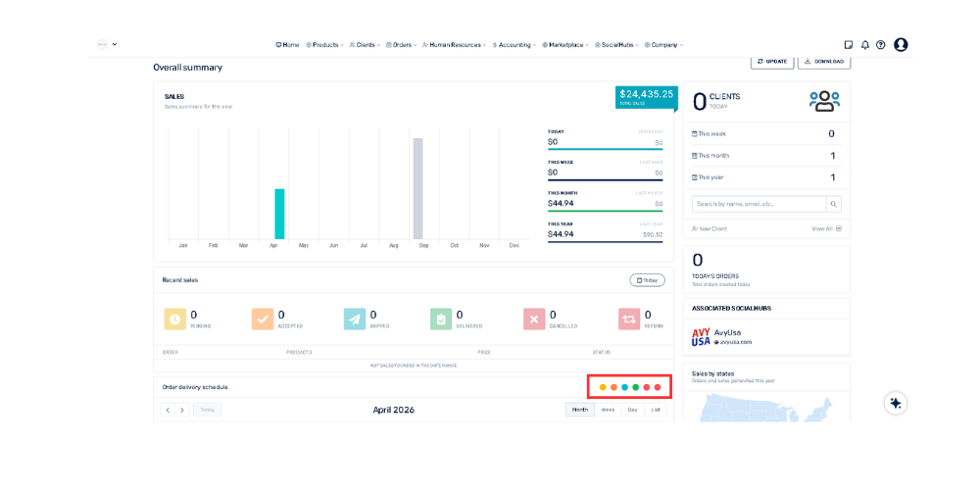Switch calendar to List view

(656, 410)
